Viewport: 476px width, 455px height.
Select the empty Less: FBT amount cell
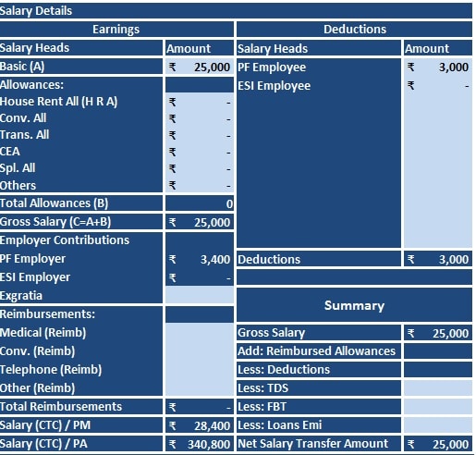pos(438,407)
